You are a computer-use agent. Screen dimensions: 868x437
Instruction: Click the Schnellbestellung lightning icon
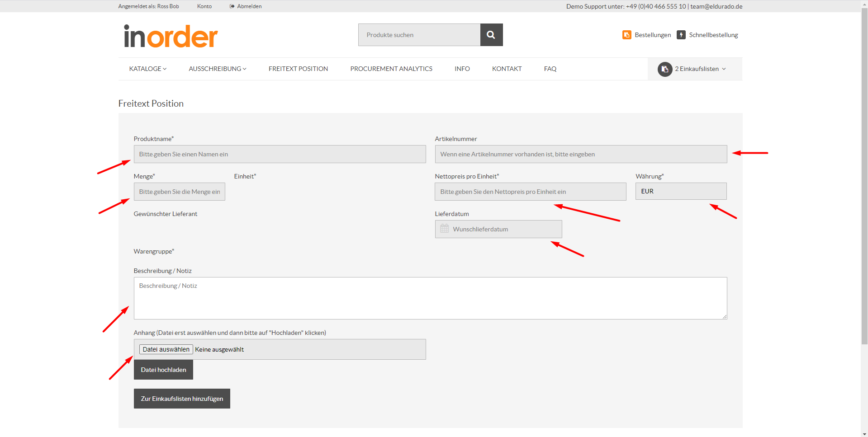pyautogui.click(x=681, y=35)
